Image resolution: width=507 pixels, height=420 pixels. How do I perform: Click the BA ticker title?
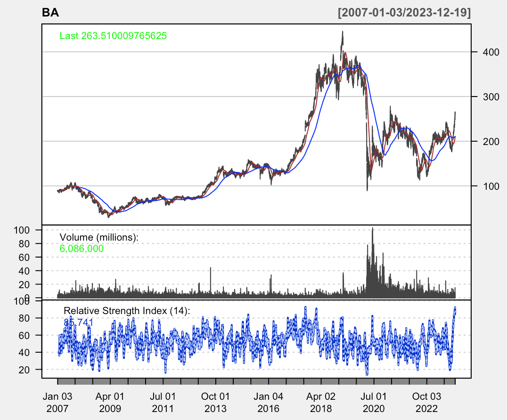(x=50, y=13)
